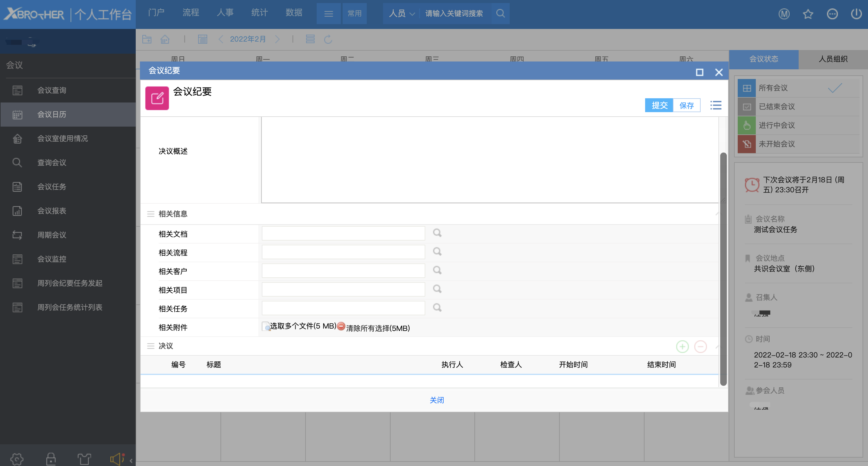The height and width of the screenshot is (466, 868).
Task: Click the magnifier icon beside 相关文档 field
Action: 437,233
